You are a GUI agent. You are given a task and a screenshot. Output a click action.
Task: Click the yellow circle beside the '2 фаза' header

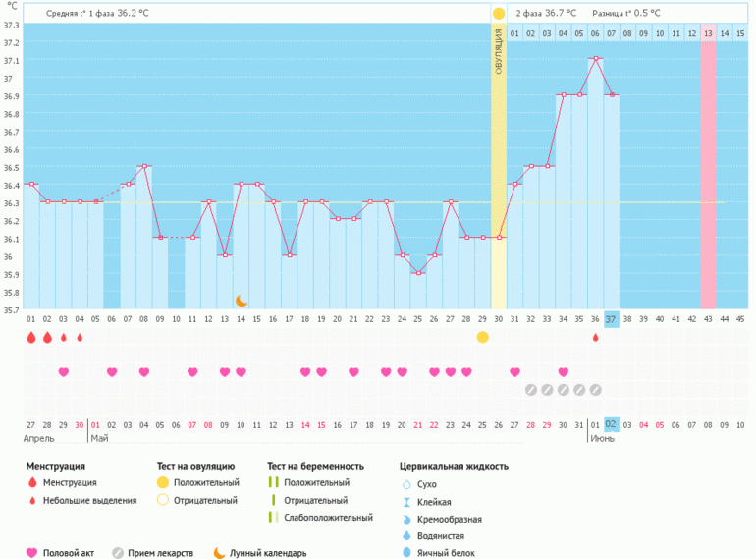(x=499, y=13)
